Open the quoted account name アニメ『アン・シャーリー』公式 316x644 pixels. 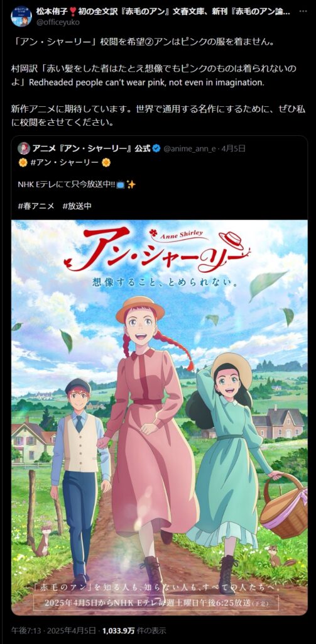pos(92,148)
